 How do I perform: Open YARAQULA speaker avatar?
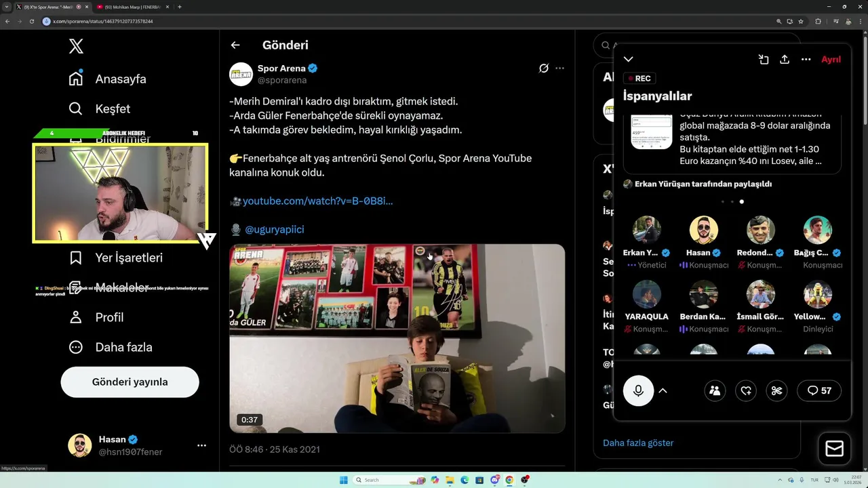(646, 293)
